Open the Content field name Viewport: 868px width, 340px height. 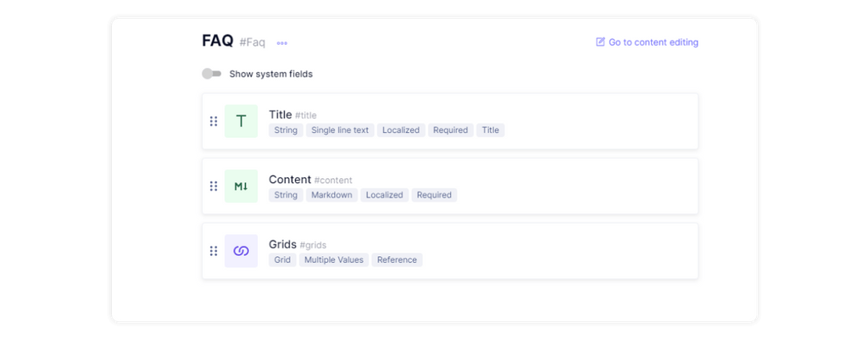coord(290,180)
